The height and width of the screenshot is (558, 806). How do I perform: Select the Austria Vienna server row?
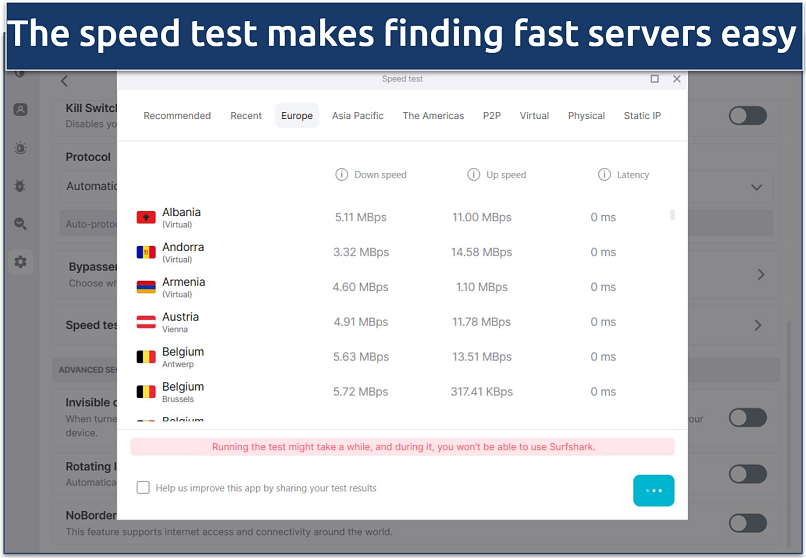click(x=400, y=322)
